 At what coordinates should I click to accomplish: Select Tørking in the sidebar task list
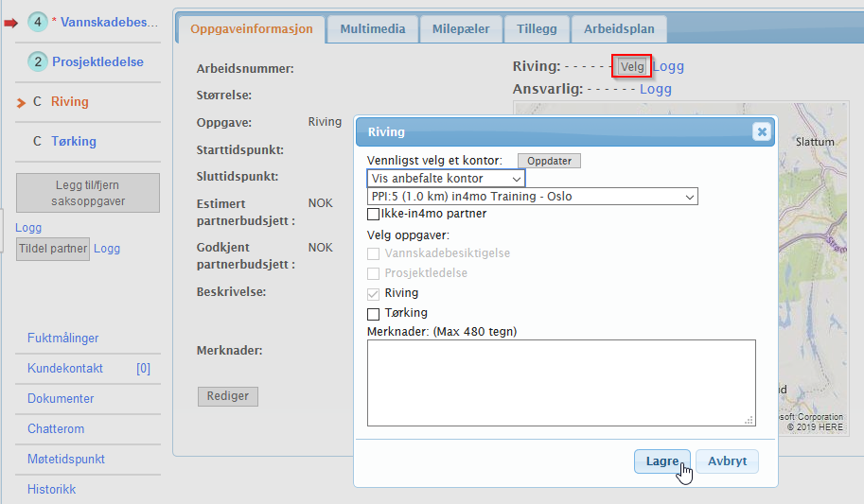tap(74, 142)
